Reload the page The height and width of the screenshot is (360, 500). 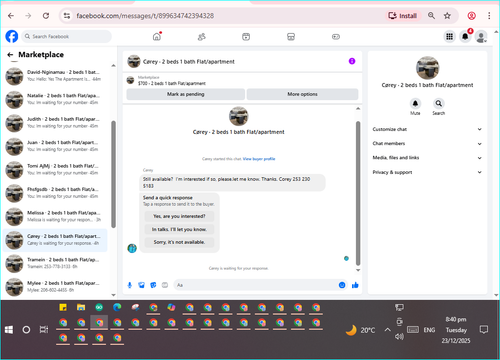(x=46, y=16)
